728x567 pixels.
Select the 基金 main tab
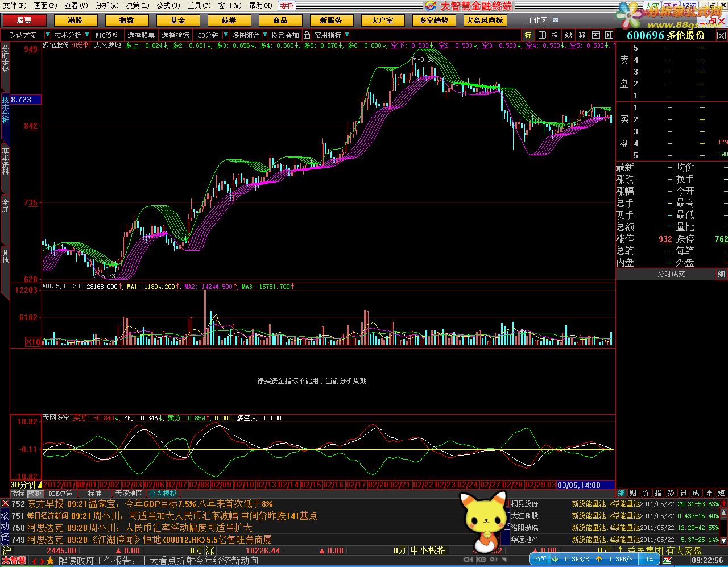click(x=178, y=20)
